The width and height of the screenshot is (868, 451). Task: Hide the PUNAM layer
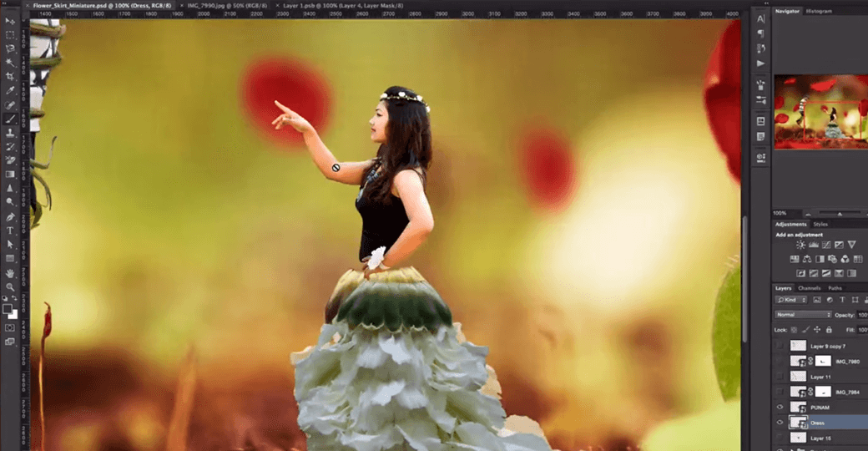(780, 407)
